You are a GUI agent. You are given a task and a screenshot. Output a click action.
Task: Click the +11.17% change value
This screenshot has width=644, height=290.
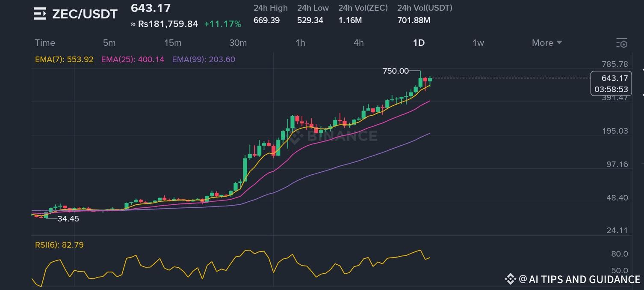223,24
